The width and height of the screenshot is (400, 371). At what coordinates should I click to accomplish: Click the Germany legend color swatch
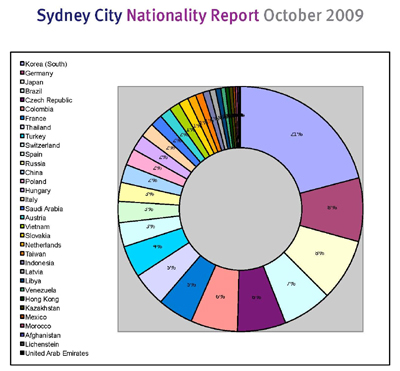[22, 73]
